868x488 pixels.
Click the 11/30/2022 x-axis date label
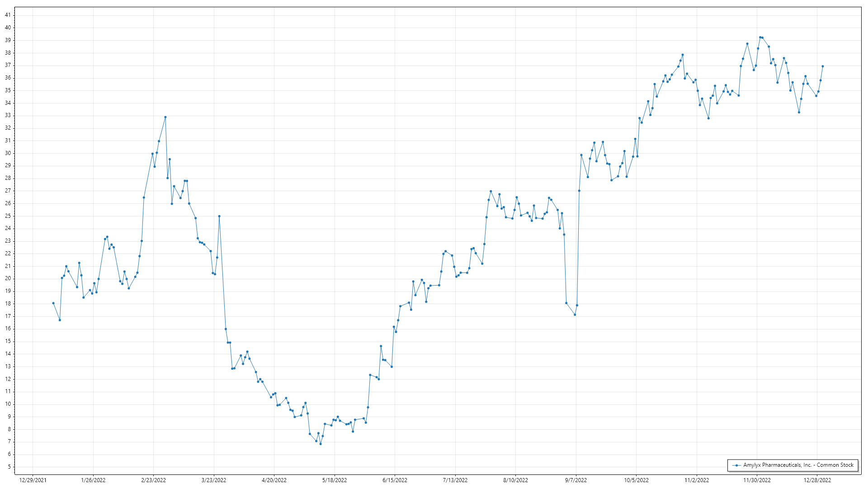[x=757, y=480]
